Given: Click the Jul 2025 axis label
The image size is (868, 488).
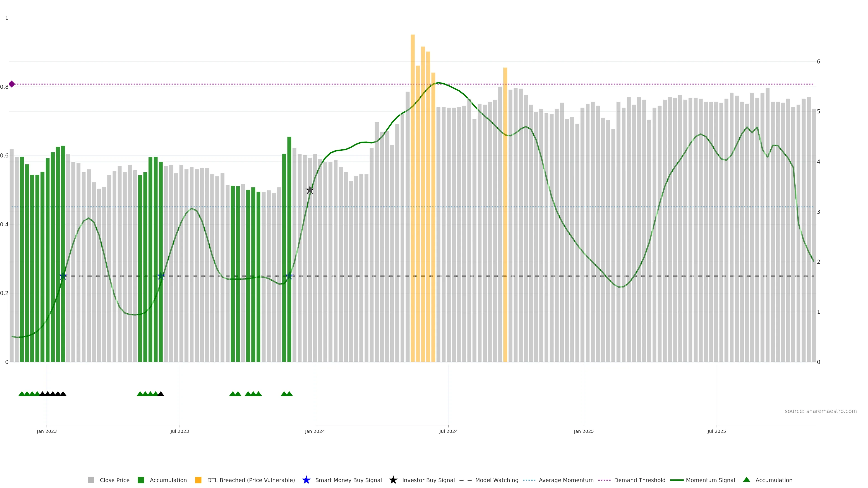Looking at the screenshot, I should coord(716,432).
